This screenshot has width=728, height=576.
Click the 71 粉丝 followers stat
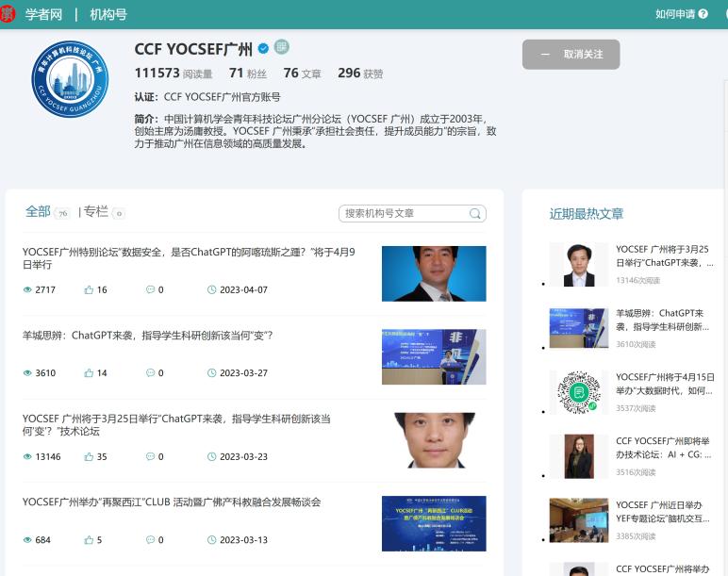[248, 74]
